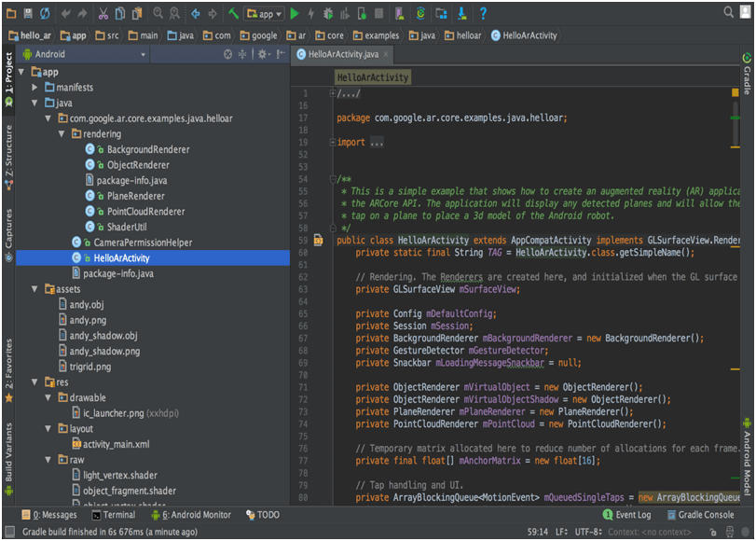The width and height of the screenshot is (756, 541).
Task: Click Collapse All in Project panel
Action: click(x=242, y=54)
